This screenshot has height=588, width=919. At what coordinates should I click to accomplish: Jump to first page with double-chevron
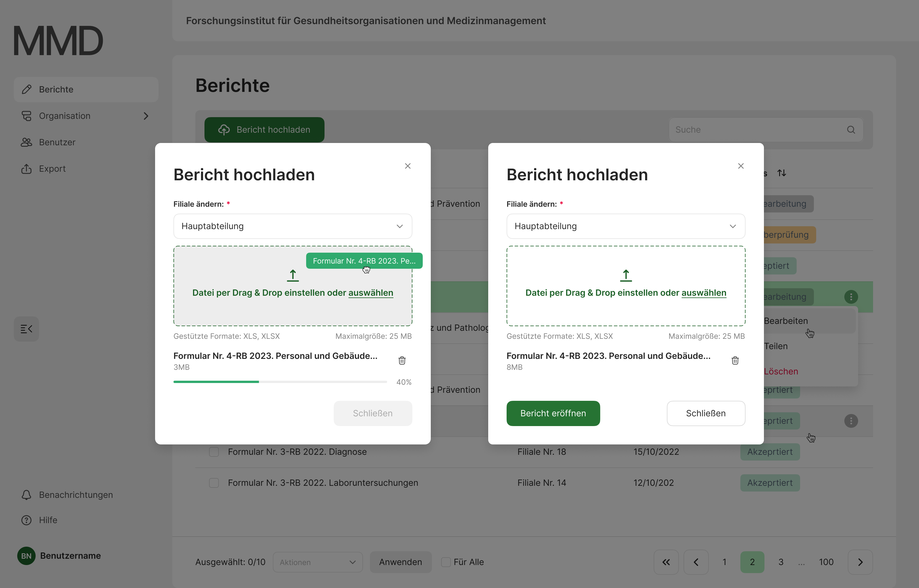666,562
